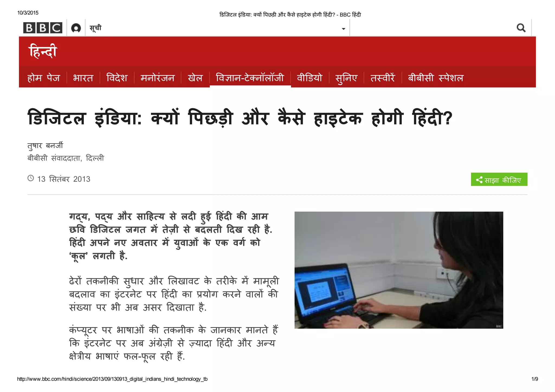Switch to the खेल tab

[195, 78]
